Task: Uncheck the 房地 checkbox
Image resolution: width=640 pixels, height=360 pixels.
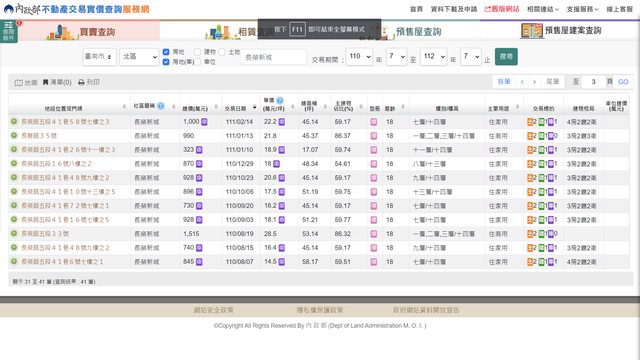Action: [166, 52]
